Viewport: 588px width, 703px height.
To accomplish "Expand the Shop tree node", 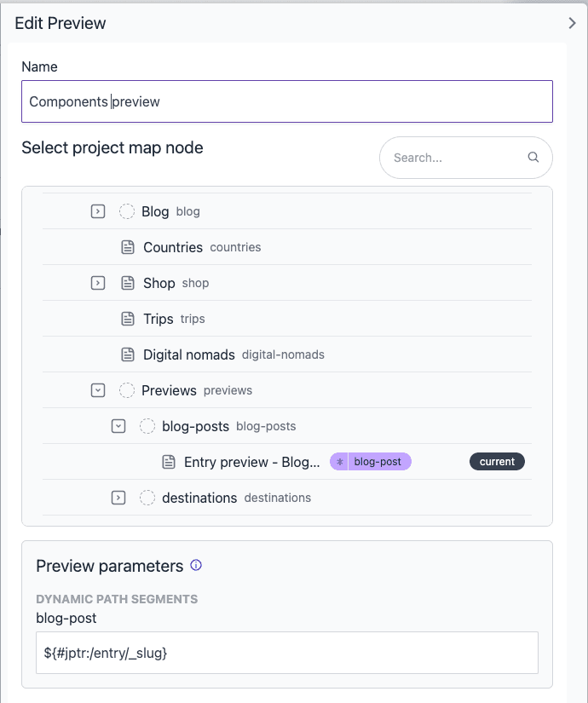I will click(98, 283).
